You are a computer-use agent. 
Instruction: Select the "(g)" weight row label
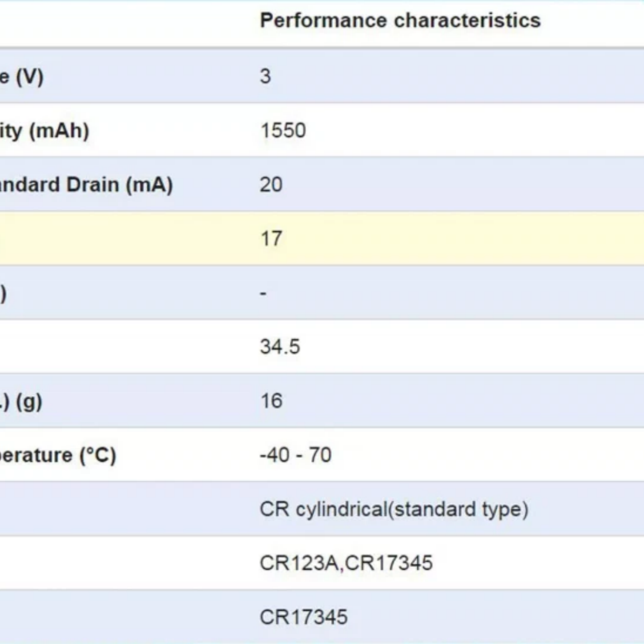(23, 402)
